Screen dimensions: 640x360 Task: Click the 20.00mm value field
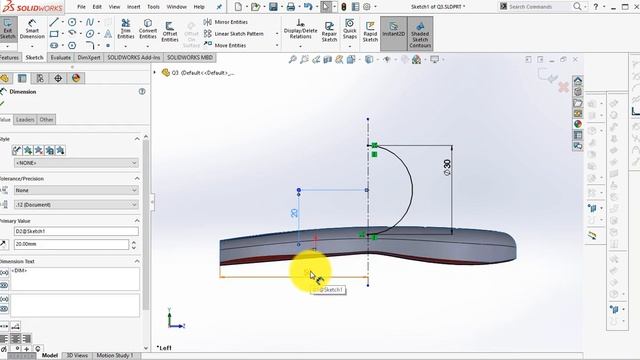click(71, 244)
